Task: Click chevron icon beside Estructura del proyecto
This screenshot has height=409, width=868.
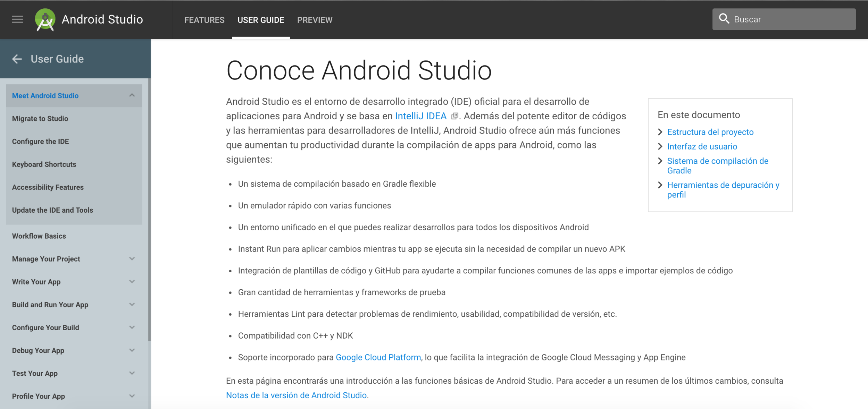Action: point(660,132)
